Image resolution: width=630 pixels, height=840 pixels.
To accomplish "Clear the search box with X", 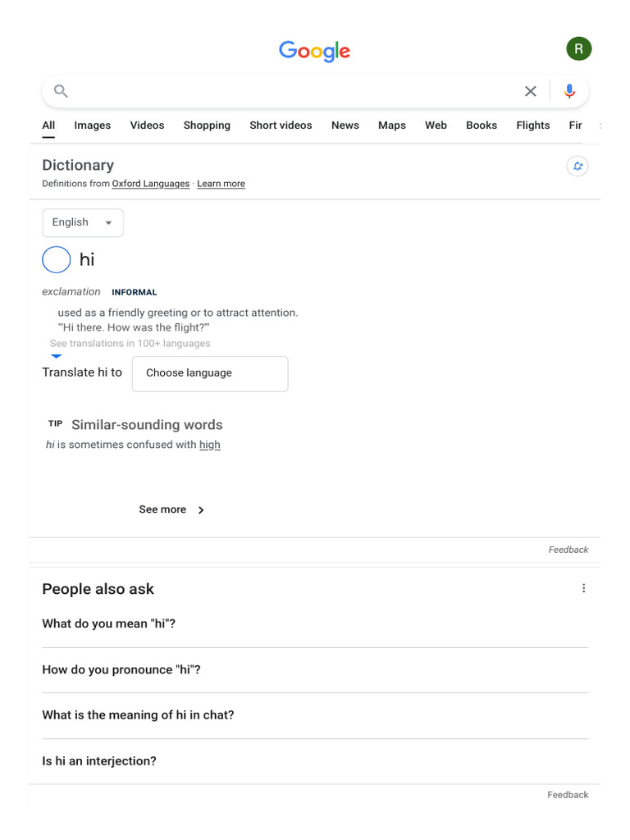I will 531,91.
